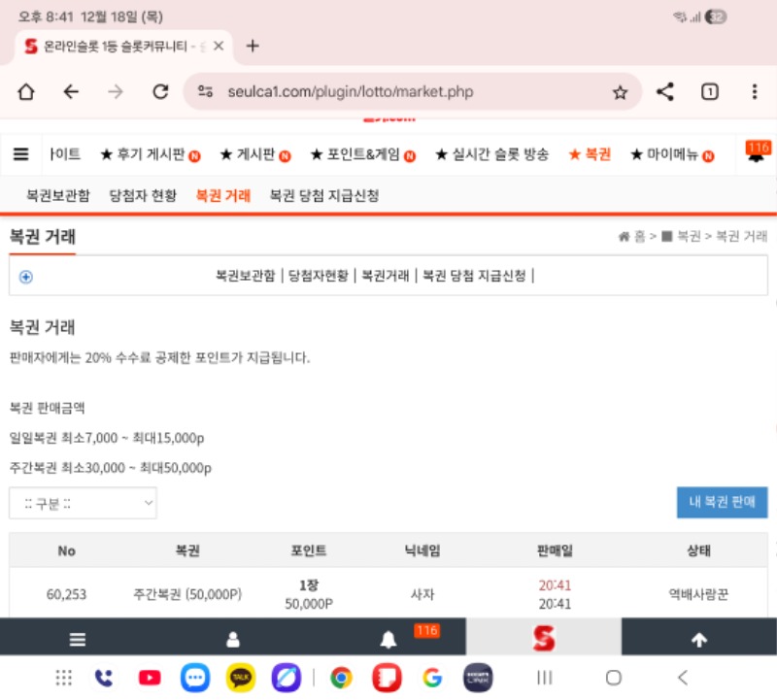
Task: Open the hamburger menu beside the site navigation
Action: [x=20, y=154]
